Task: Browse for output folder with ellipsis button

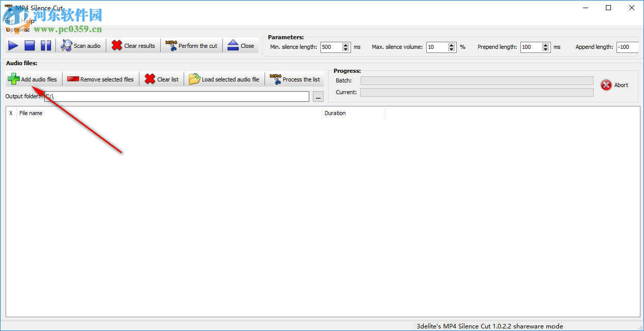Action: coord(318,97)
